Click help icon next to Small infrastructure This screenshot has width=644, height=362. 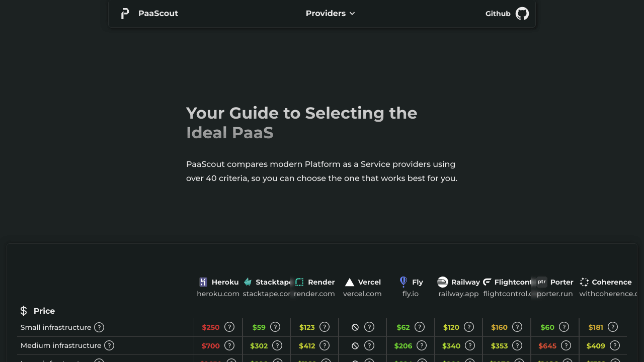(99, 327)
